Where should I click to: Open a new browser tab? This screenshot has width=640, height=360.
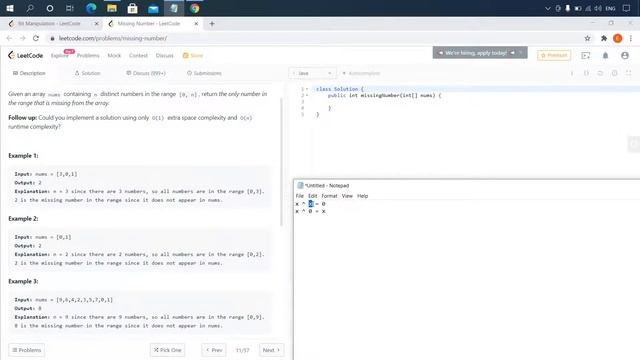212,24
